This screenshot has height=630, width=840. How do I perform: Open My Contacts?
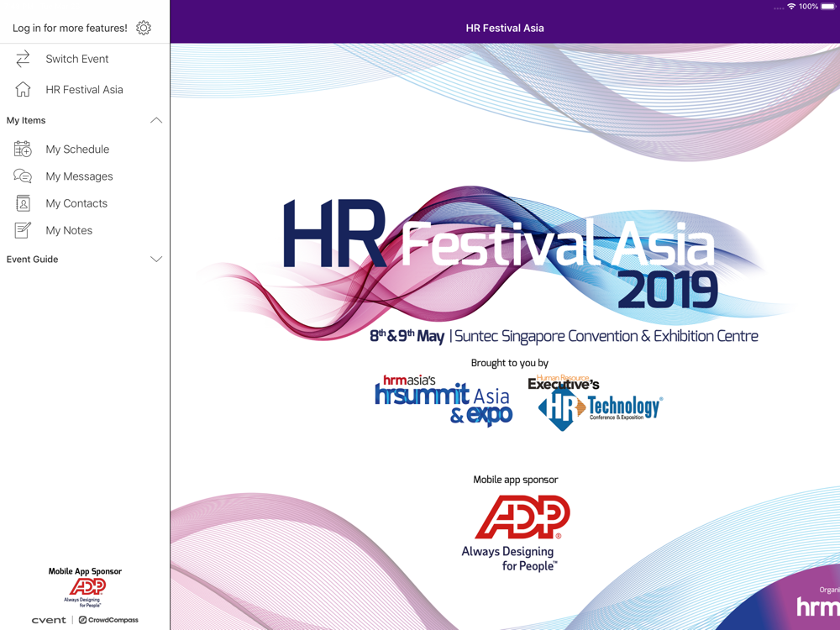coord(85,203)
